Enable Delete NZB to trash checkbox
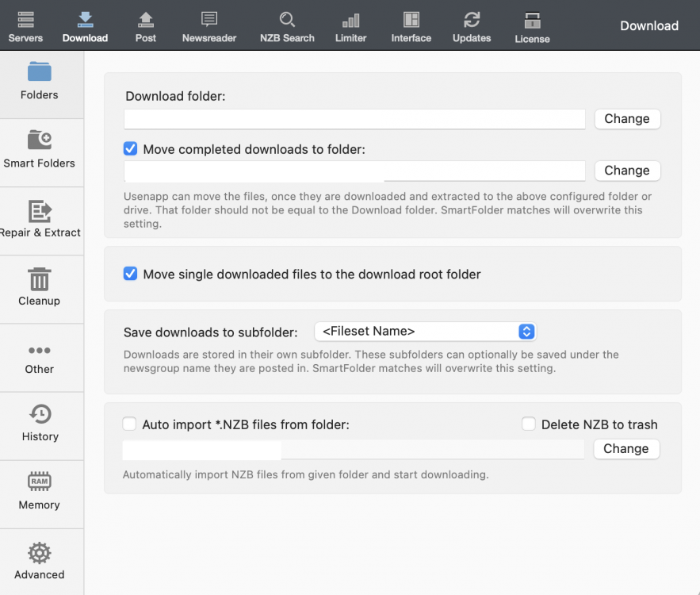 (529, 424)
